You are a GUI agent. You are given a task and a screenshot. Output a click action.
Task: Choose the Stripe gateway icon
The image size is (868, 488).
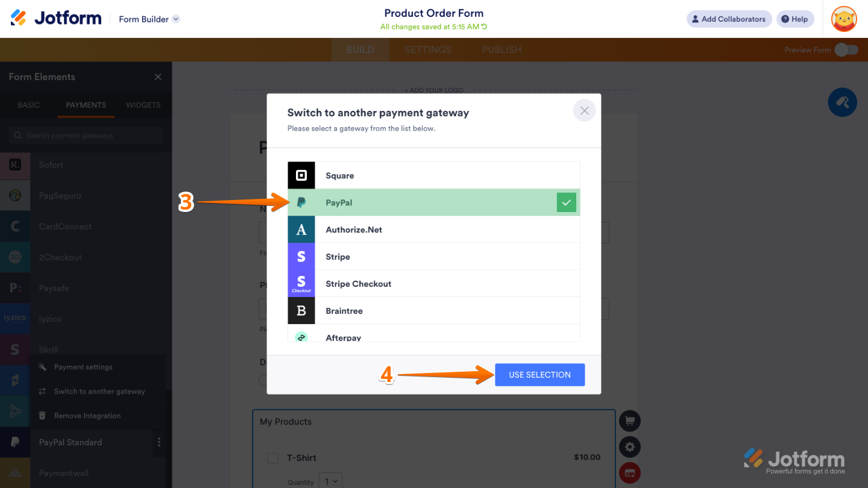point(301,257)
